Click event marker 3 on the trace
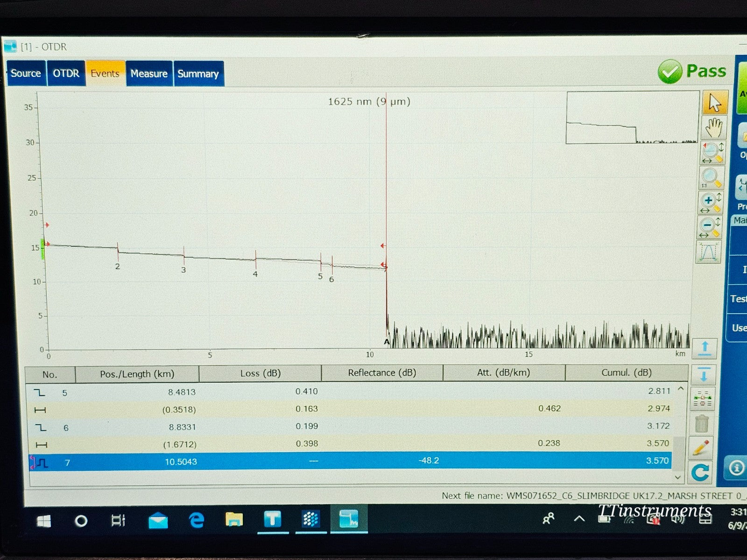Screen dimensions: 747x560 click(183, 270)
